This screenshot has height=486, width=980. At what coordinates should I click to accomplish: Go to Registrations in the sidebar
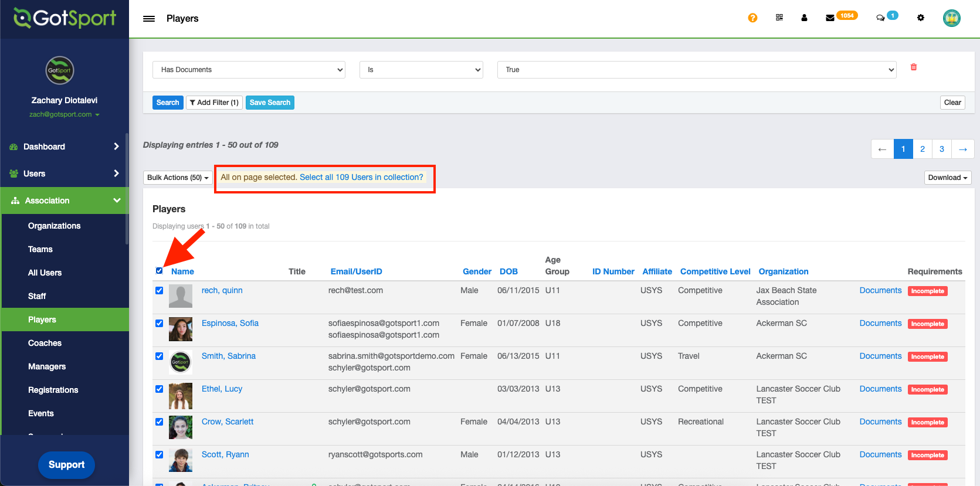(53, 390)
